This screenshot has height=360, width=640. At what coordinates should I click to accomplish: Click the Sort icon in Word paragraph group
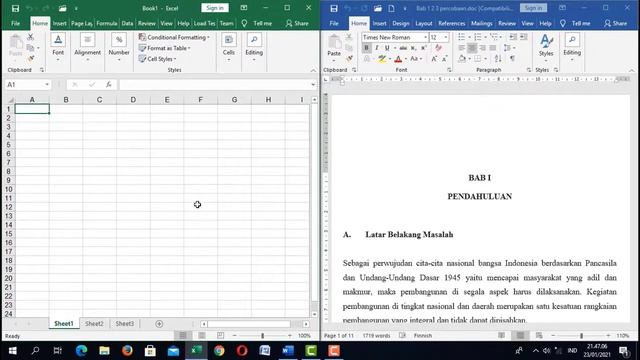click(x=498, y=59)
